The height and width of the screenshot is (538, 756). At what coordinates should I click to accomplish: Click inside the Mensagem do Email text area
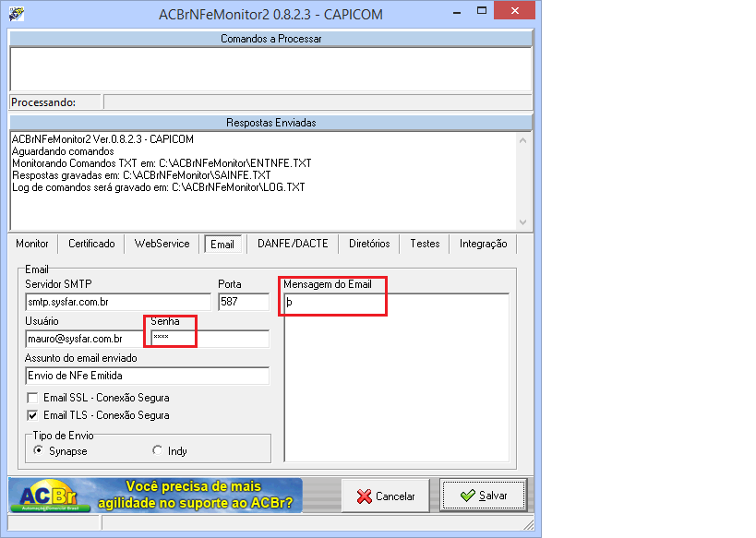tap(396, 377)
